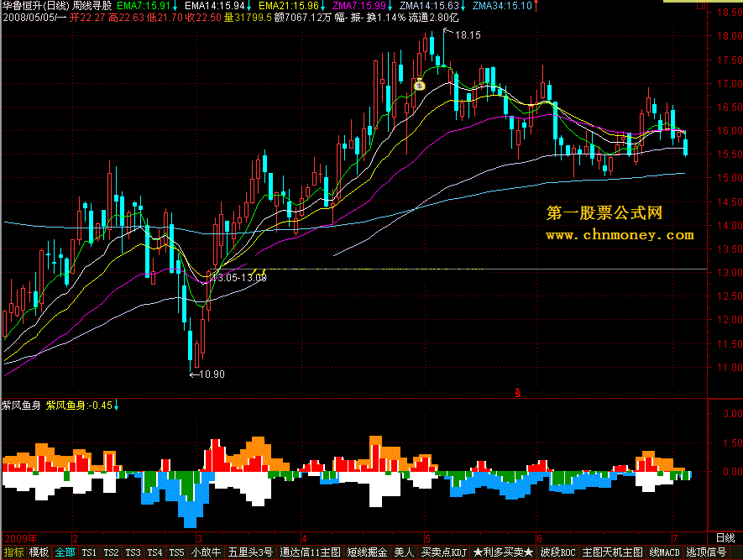Click the 1.50 label on the sub-chart axis
This screenshot has height=560, width=743.
[733, 443]
